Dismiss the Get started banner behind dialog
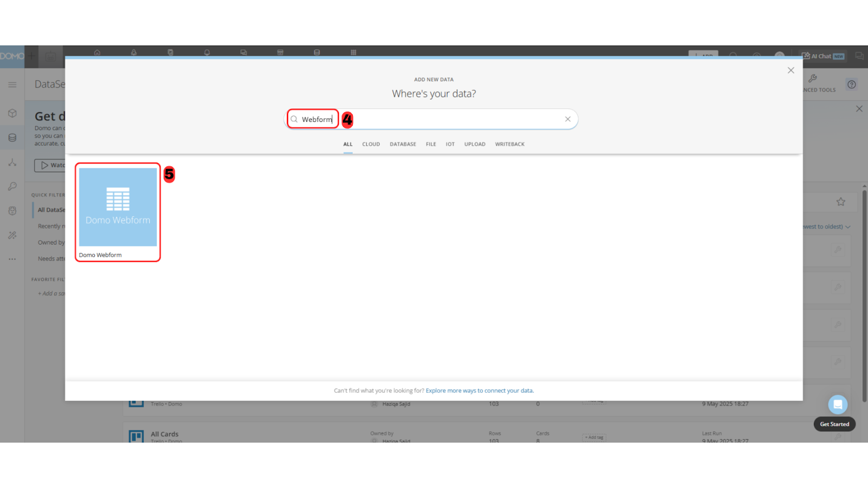The image size is (868, 488). [x=859, y=109]
